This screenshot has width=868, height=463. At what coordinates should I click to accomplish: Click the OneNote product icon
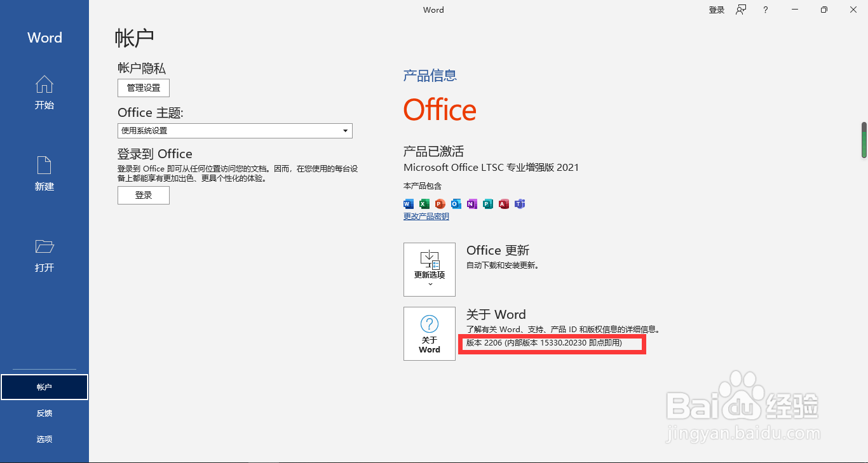472,204
